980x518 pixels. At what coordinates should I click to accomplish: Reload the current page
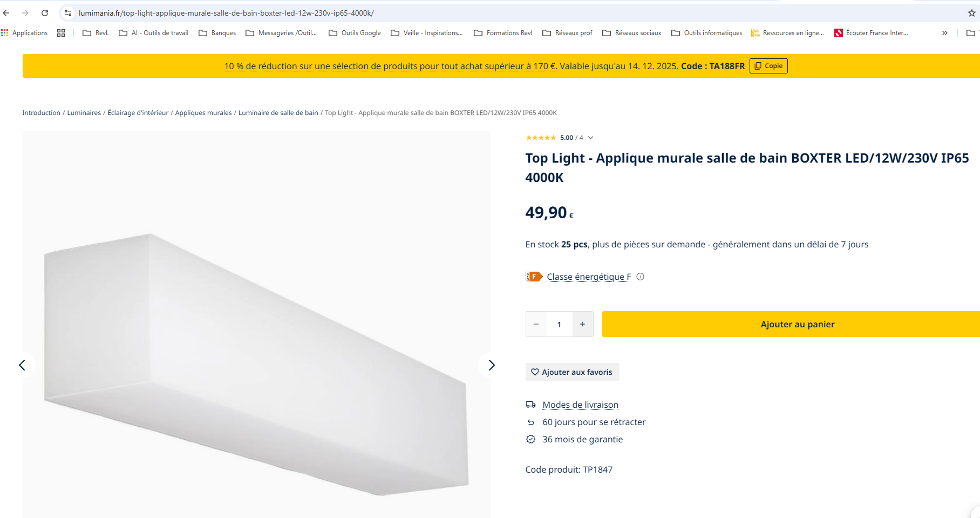[x=45, y=13]
